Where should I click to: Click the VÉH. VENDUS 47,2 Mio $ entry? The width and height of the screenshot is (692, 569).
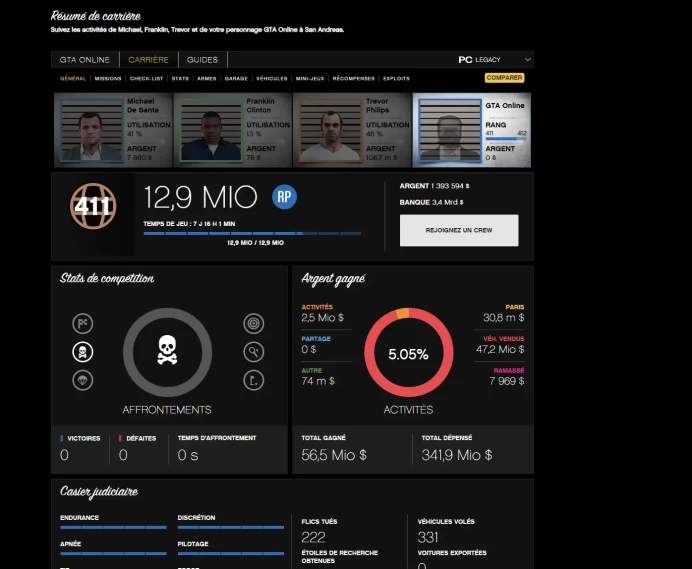click(500, 345)
